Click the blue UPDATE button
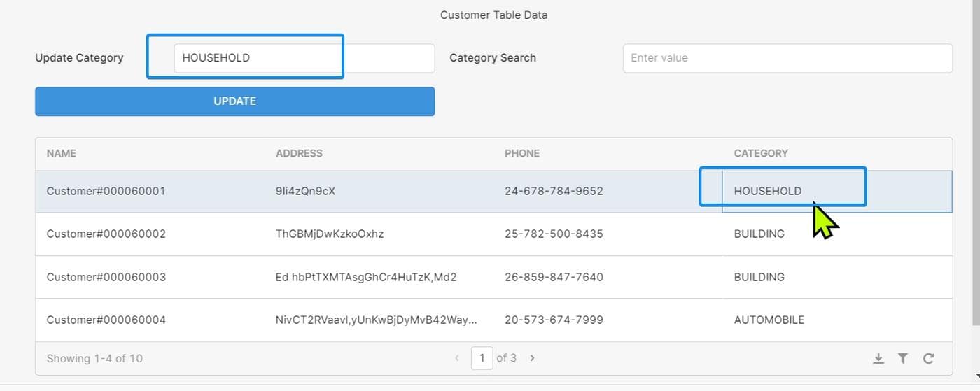Image resolution: width=980 pixels, height=391 pixels. (x=234, y=101)
